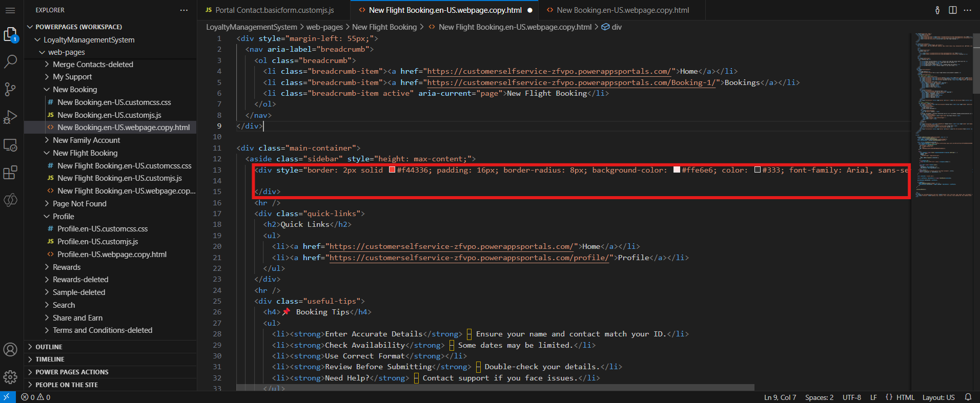Click the notifications bell in status bar
Image resolution: width=980 pixels, height=403 pixels.
point(968,397)
